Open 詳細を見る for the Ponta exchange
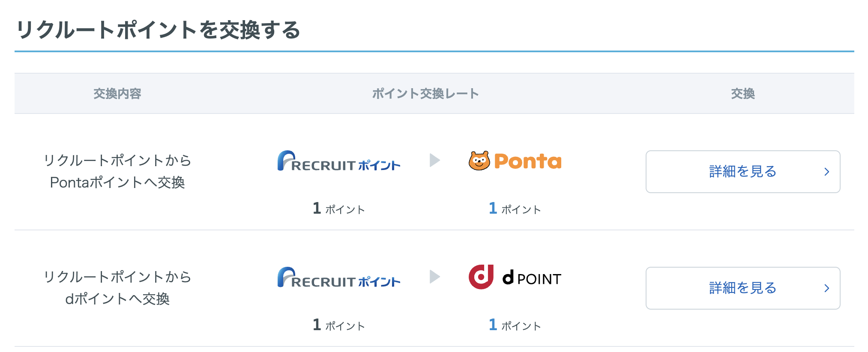Viewport: 868px width, 352px height. pos(742,172)
